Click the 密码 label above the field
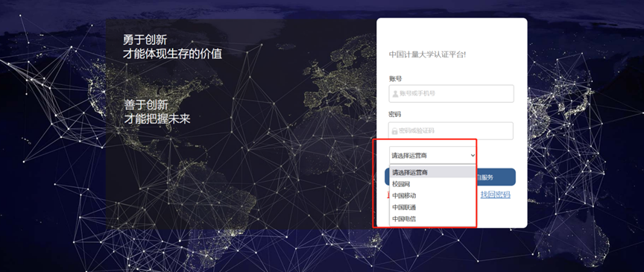644x272 pixels. pyautogui.click(x=395, y=114)
